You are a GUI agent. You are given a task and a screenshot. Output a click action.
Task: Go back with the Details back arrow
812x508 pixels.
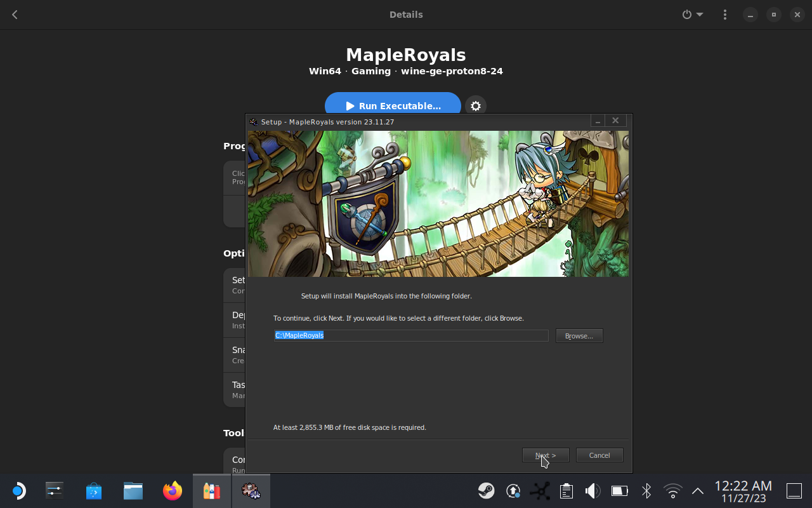tap(15, 15)
